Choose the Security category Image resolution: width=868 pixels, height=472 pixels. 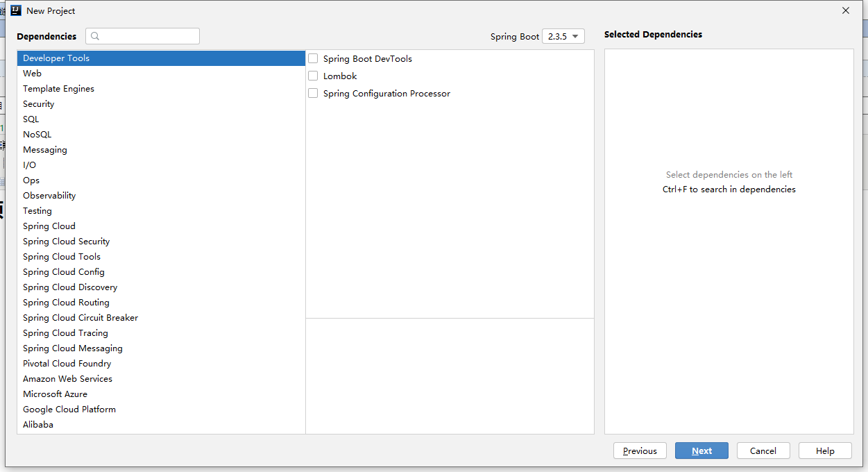click(161, 104)
